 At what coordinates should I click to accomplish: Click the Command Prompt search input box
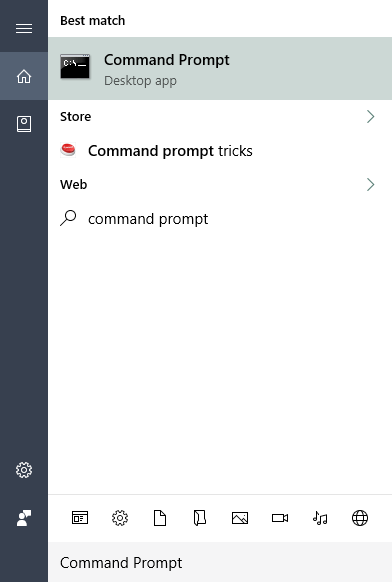pos(220,562)
